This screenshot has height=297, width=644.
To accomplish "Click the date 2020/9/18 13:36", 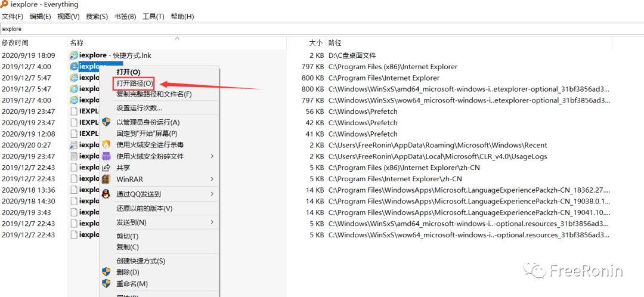I will click(29, 190).
